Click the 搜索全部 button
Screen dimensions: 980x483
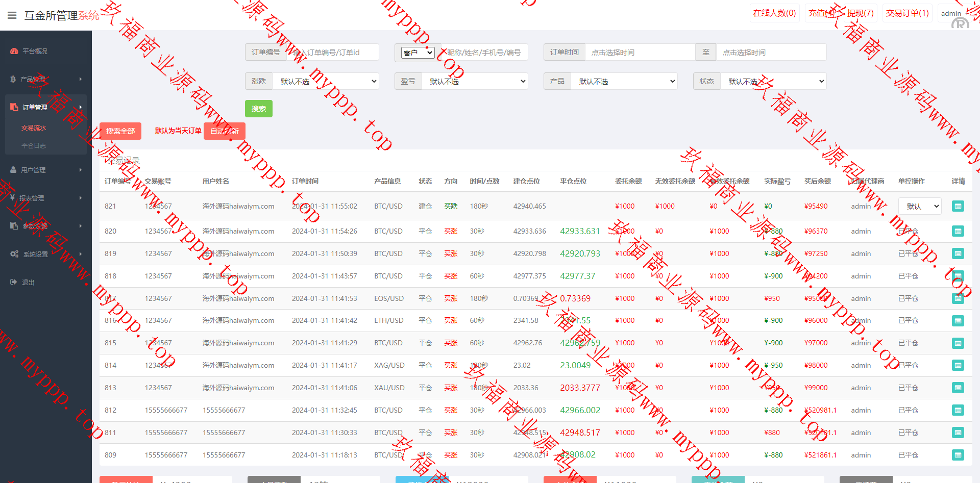(x=120, y=131)
